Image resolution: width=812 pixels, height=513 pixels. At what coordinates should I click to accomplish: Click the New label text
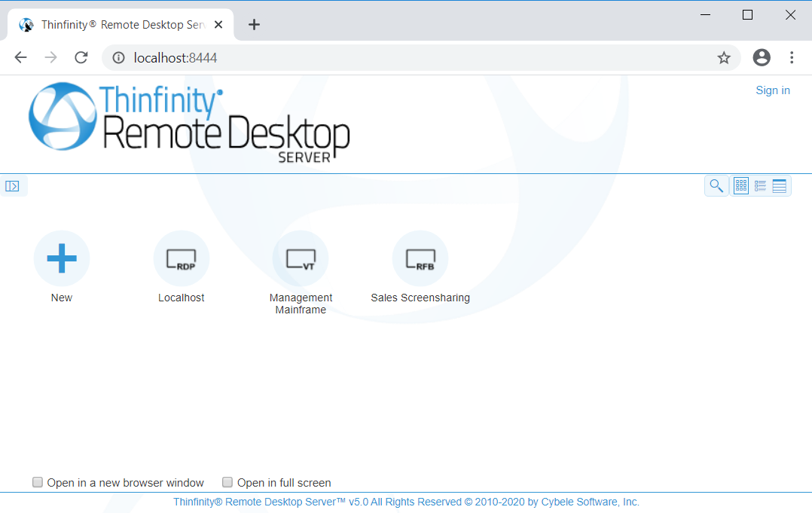[x=62, y=298]
